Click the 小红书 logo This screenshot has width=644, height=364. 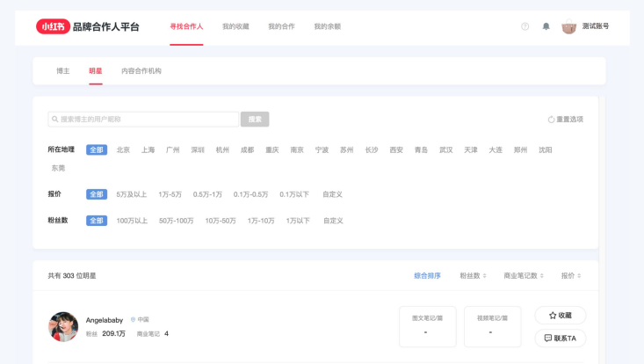(x=53, y=26)
